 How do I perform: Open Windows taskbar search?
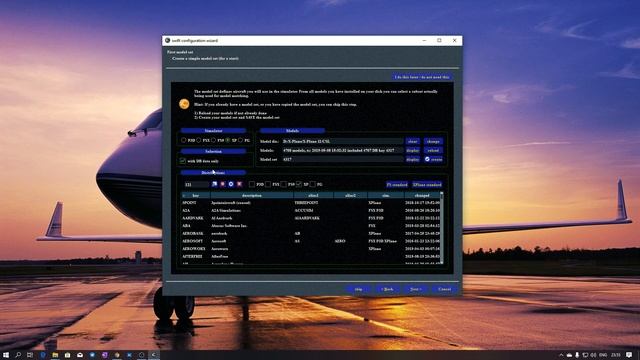(x=18, y=355)
